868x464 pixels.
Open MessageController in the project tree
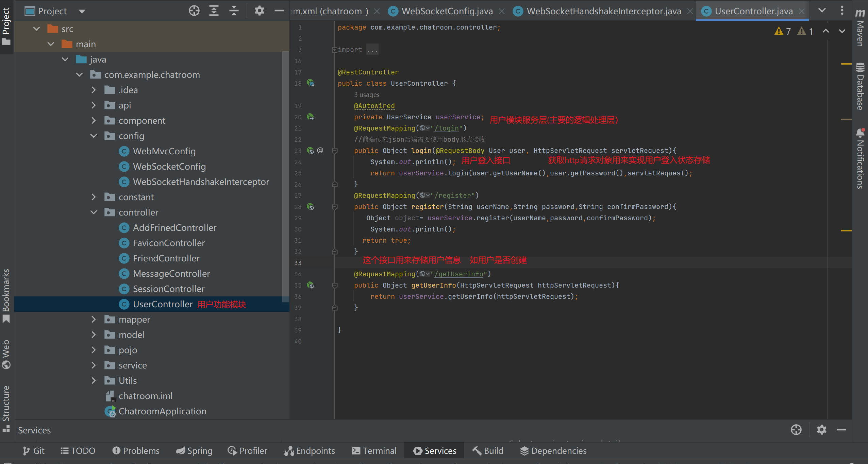(x=171, y=274)
